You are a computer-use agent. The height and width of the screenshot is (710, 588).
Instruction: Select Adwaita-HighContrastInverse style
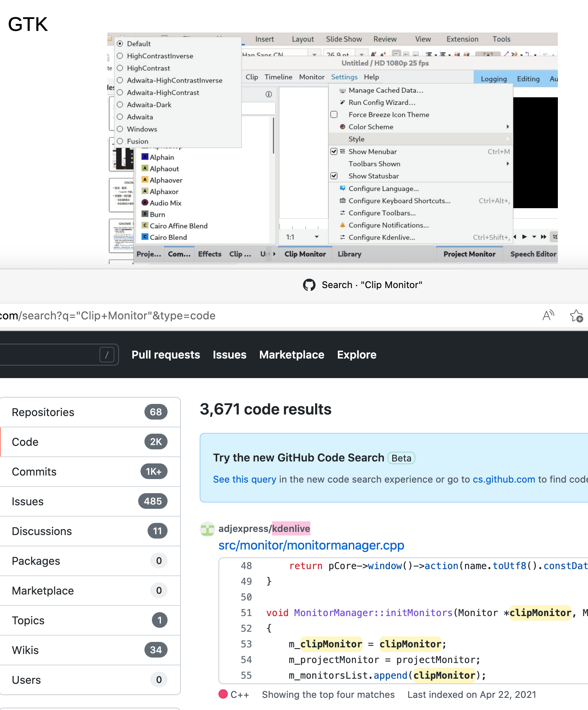point(120,80)
